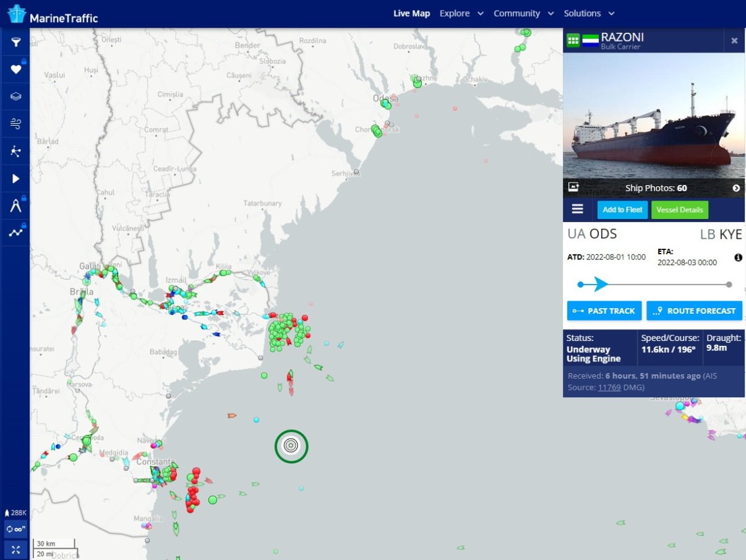
Task: Click the voyage destination end dot
Action: pos(729,285)
